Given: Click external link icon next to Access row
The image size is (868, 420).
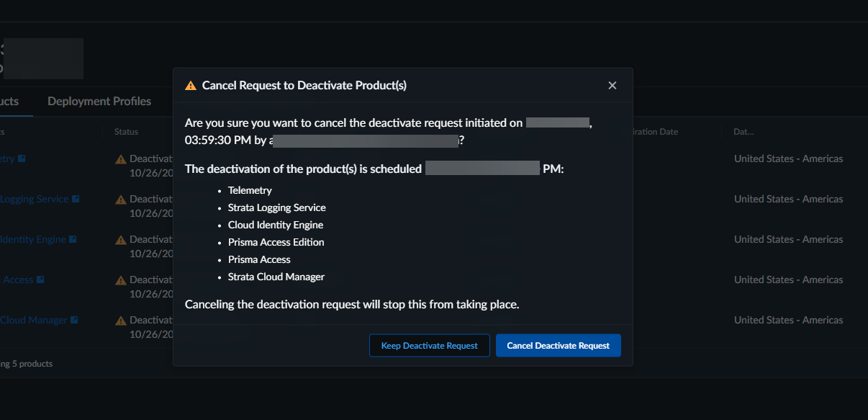Looking at the screenshot, I should (x=40, y=280).
